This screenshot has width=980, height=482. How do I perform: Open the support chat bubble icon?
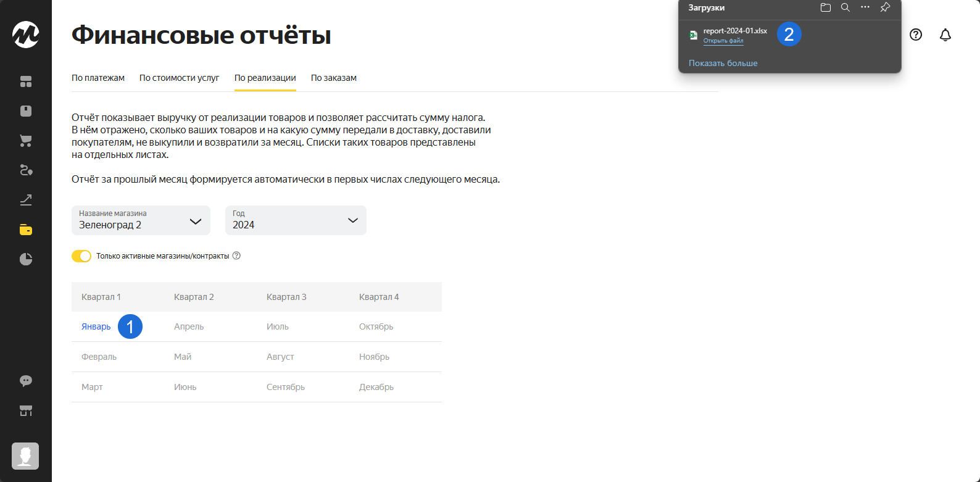click(26, 381)
